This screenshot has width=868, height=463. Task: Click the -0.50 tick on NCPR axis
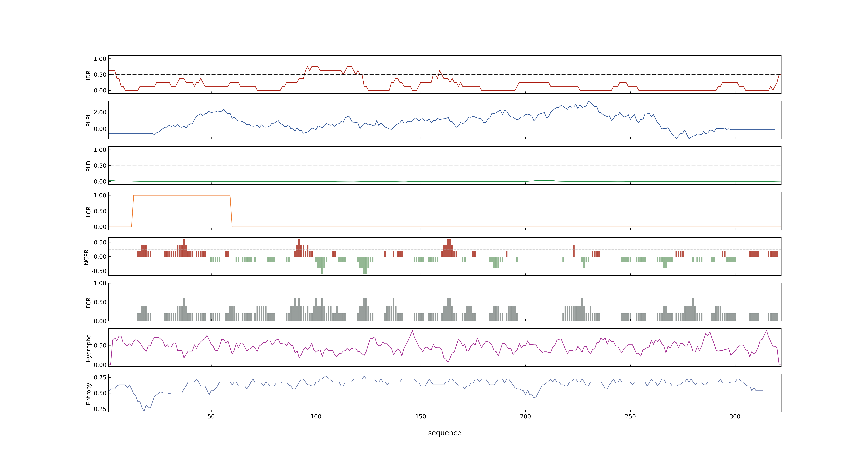pos(99,271)
